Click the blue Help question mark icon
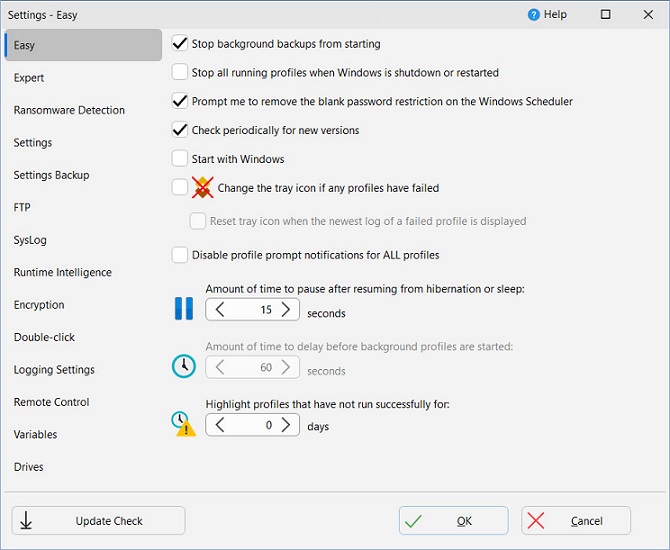This screenshot has height=550, width=670. pyautogui.click(x=533, y=15)
